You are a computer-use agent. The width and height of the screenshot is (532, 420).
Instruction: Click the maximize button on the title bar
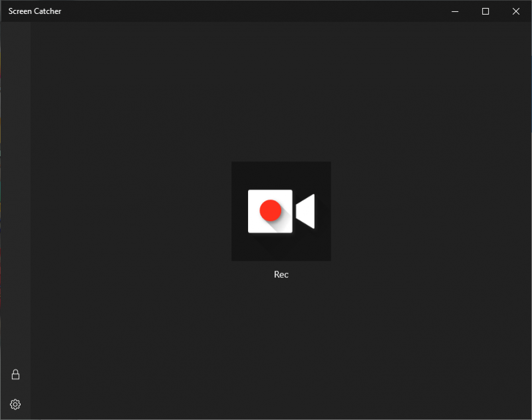point(485,11)
